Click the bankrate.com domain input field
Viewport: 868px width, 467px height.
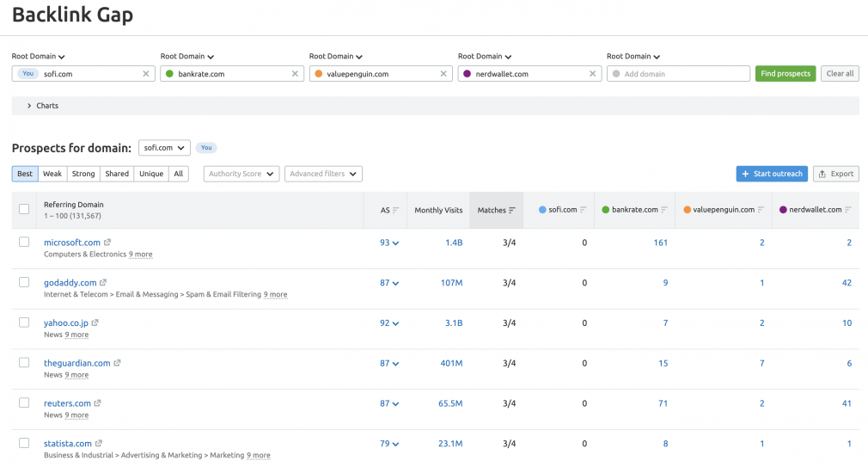(232, 74)
